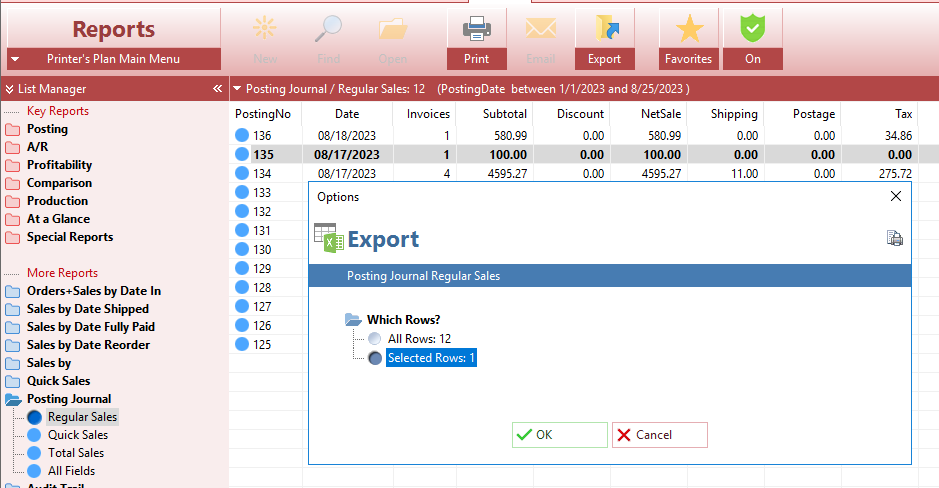
Task: Click the copy-print icon in Export dialog
Action: [x=895, y=238]
